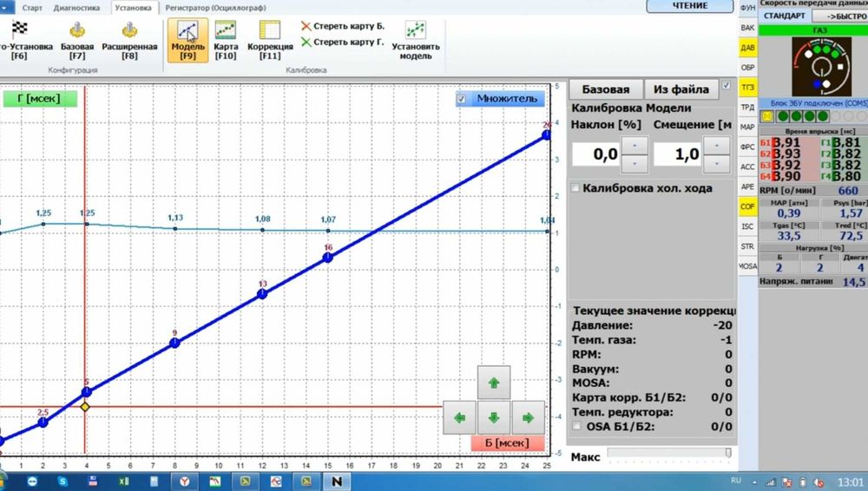Image resolution: width=868 pixels, height=491 pixels.
Task: Set data speed to СТАНДАРТ
Action: 785,16
